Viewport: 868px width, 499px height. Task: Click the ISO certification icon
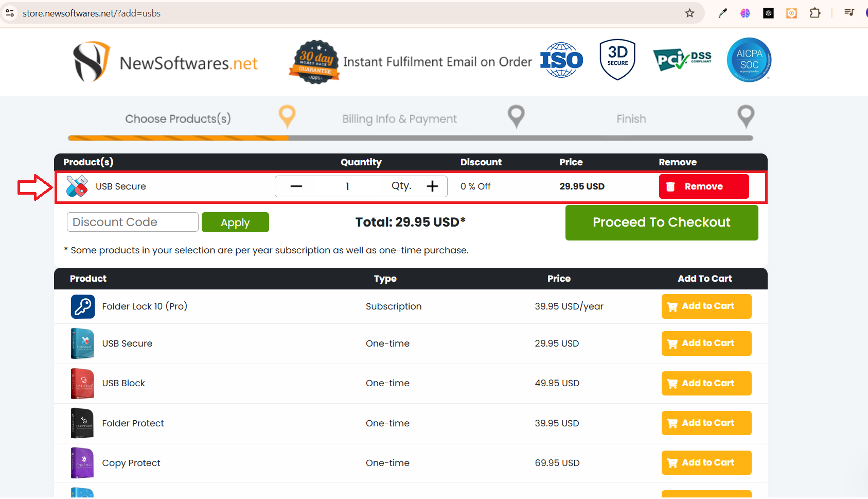point(561,60)
